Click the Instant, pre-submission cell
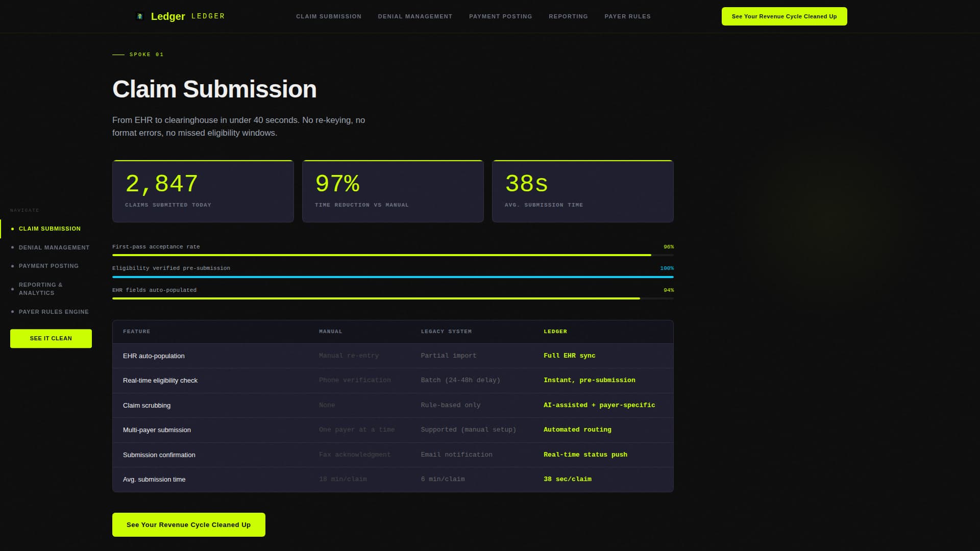 (590, 380)
